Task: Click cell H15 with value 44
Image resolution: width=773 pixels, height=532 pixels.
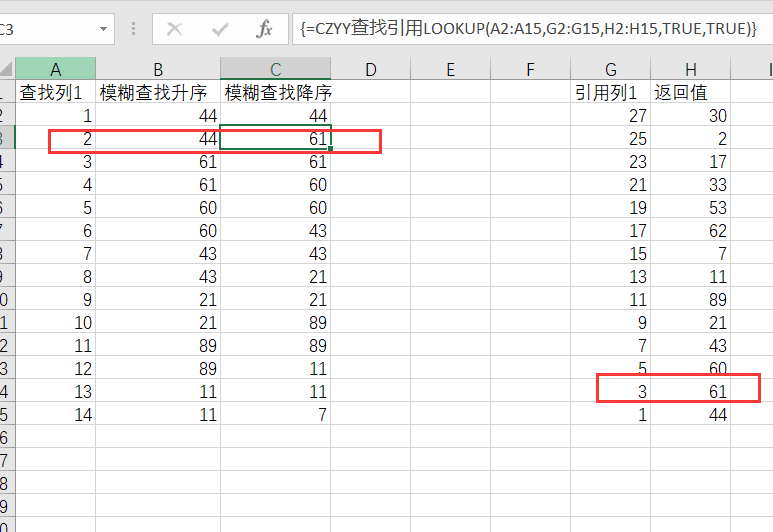Action: pyautogui.click(x=691, y=414)
